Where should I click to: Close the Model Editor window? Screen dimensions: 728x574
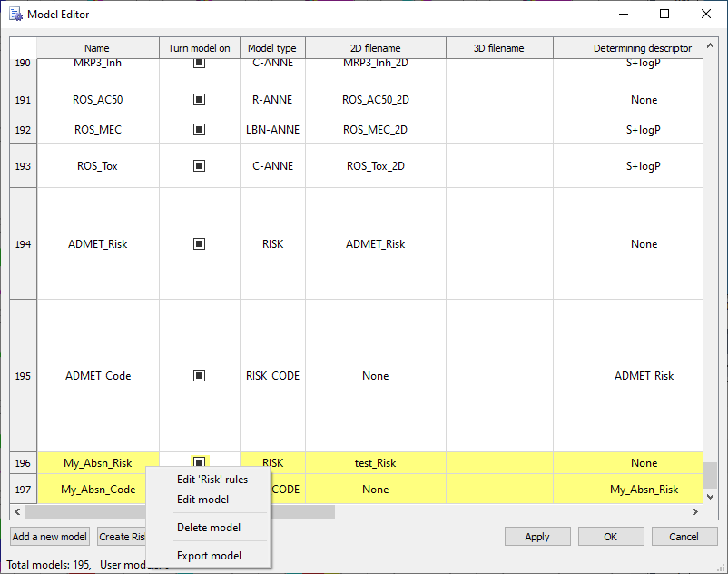(705, 14)
